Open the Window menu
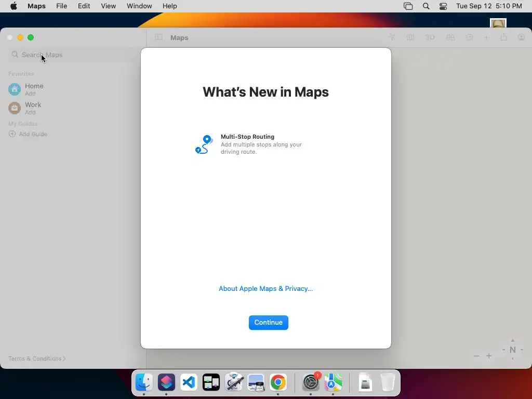This screenshot has width=532, height=399. 139,6
